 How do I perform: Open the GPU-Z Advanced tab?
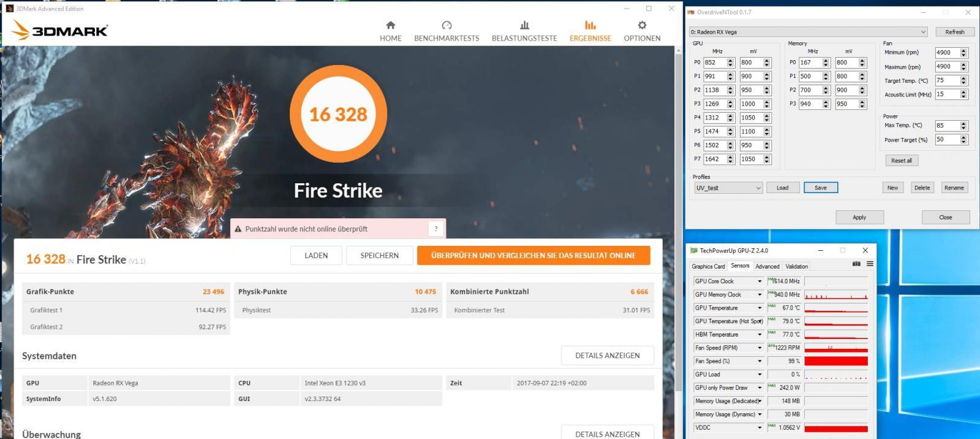click(767, 266)
